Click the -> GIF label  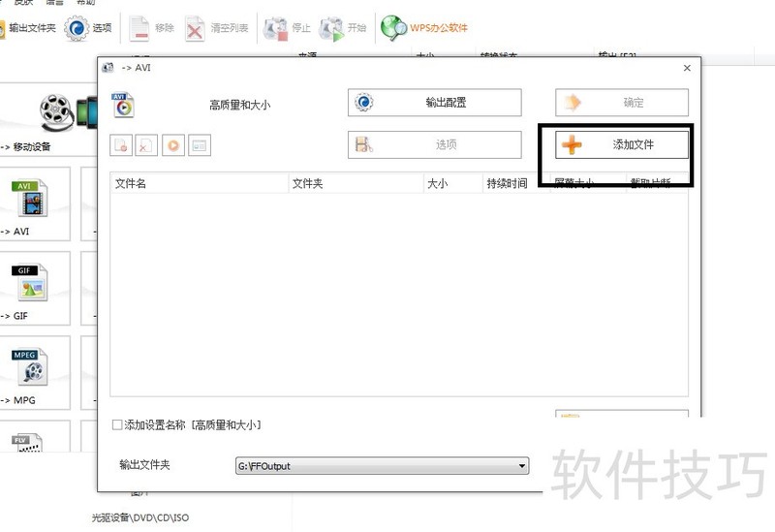(15, 316)
